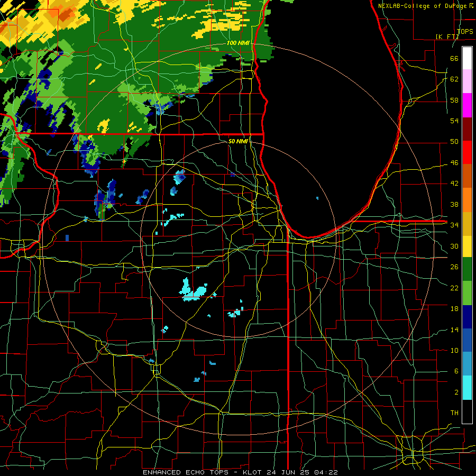The width and height of the screenshot is (476, 476).
Task: Click the 30 legend value
Action: [454, 246]
